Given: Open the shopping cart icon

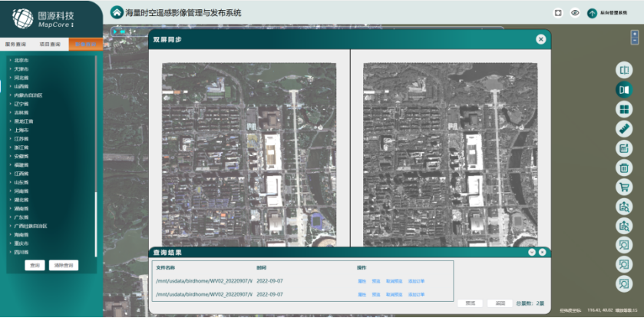Looking at the screenshot, I should [x=624, y=187].
